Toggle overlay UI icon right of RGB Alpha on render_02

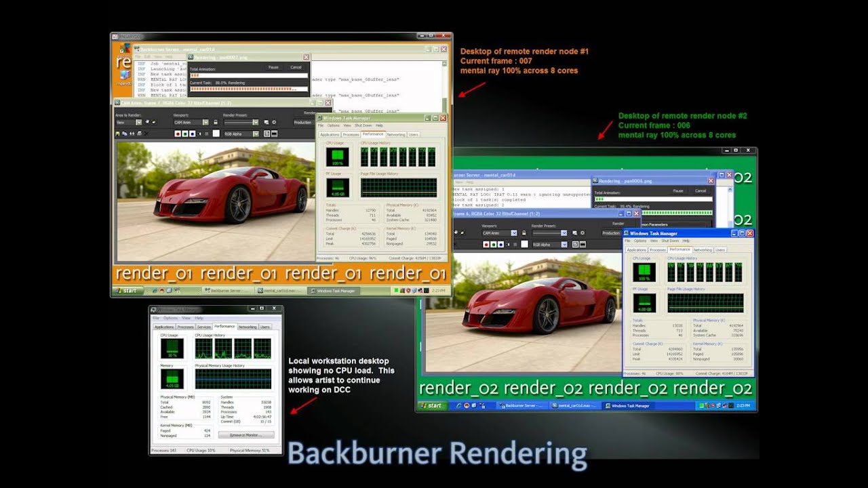575,245
